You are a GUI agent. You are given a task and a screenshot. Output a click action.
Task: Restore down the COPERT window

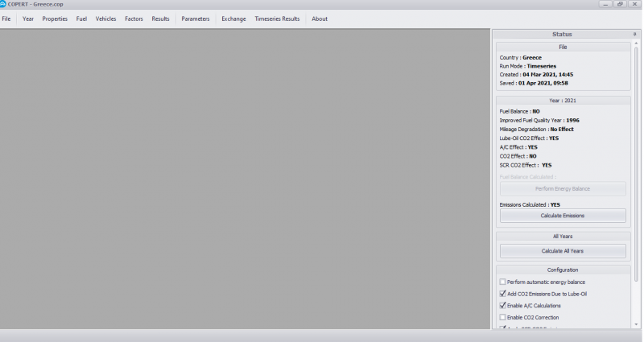click(620, 4)
